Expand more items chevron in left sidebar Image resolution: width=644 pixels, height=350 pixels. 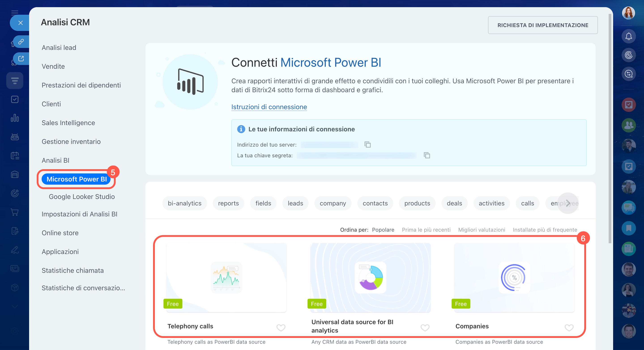[15, 307]
